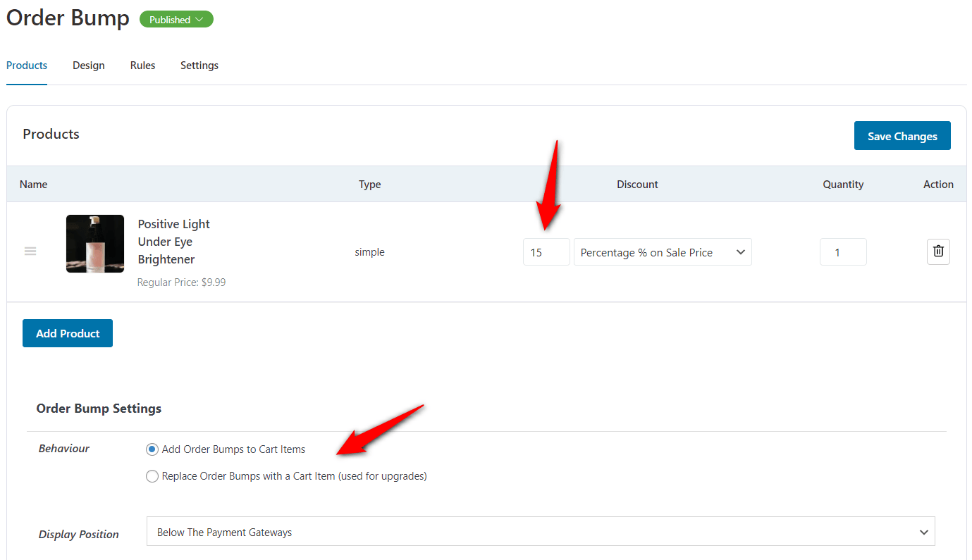
Task: Click the product thumbnail image
Action: 95,244
